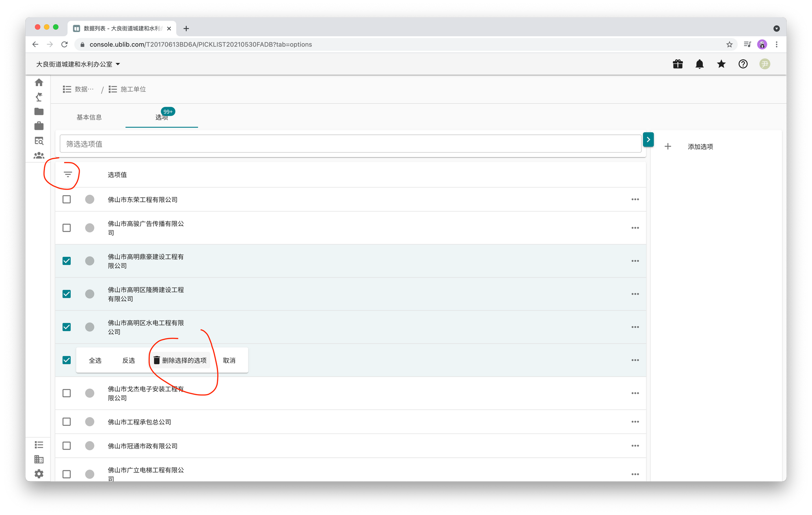812x515 pixels.
Task: Click the filter list icon beside 选项值
Action: click(68, 175)
